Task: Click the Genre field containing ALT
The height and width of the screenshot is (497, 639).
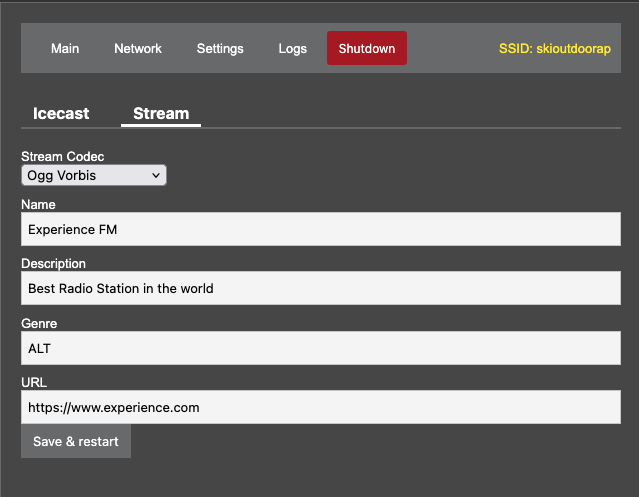Action: tap(320, 348)
